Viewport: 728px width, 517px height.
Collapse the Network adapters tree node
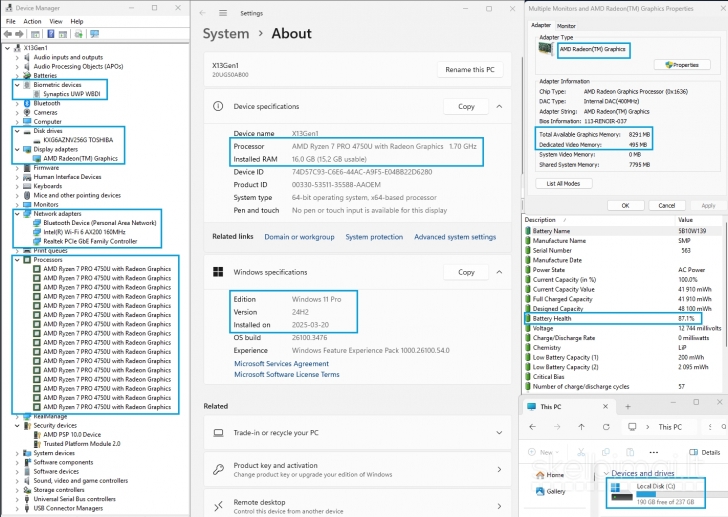pos(17,213)
